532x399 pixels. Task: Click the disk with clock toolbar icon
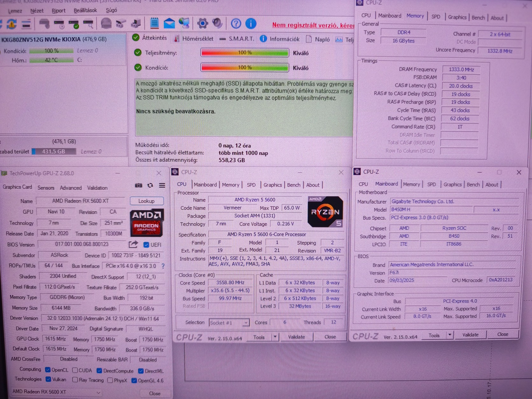59,24
